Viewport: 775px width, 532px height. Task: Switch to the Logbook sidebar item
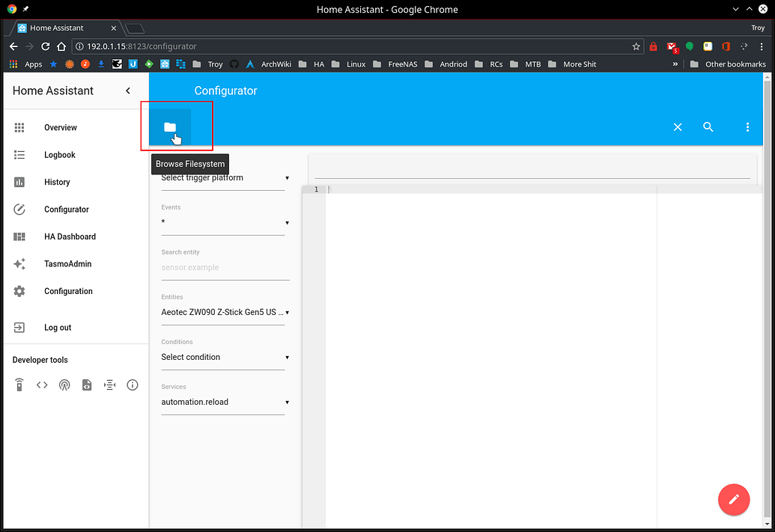pyautogui.click(x=59, y=155)
